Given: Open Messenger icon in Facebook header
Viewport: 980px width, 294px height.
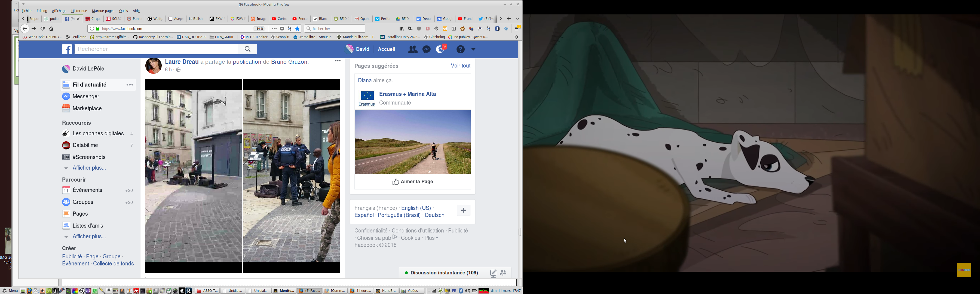Looking at the screenshot, I should click(x=427, y=50).
